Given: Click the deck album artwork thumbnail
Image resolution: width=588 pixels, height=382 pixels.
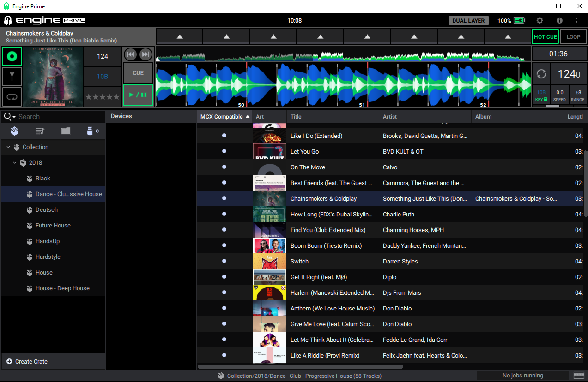Looking at the screenshot, I should (53, 77).
